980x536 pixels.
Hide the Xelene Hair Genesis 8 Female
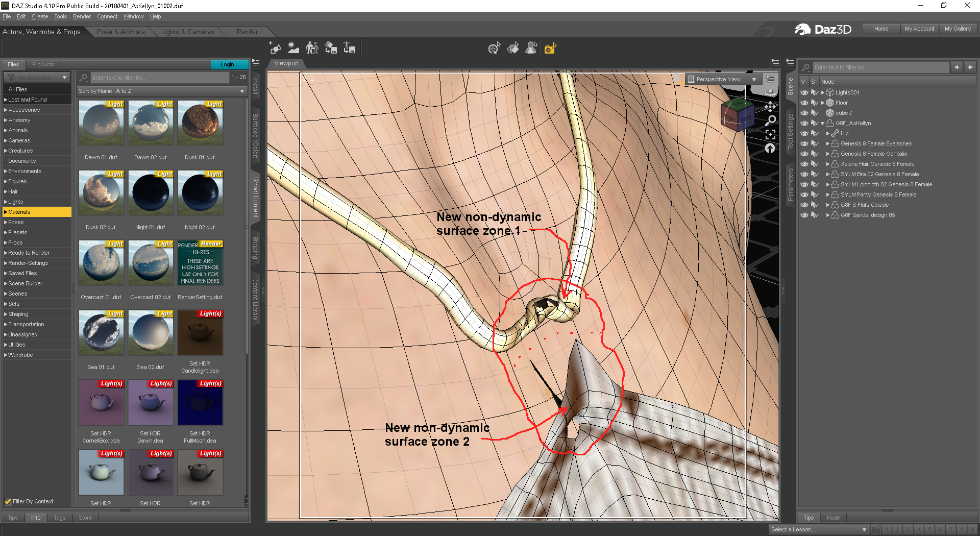pos(804,164)
